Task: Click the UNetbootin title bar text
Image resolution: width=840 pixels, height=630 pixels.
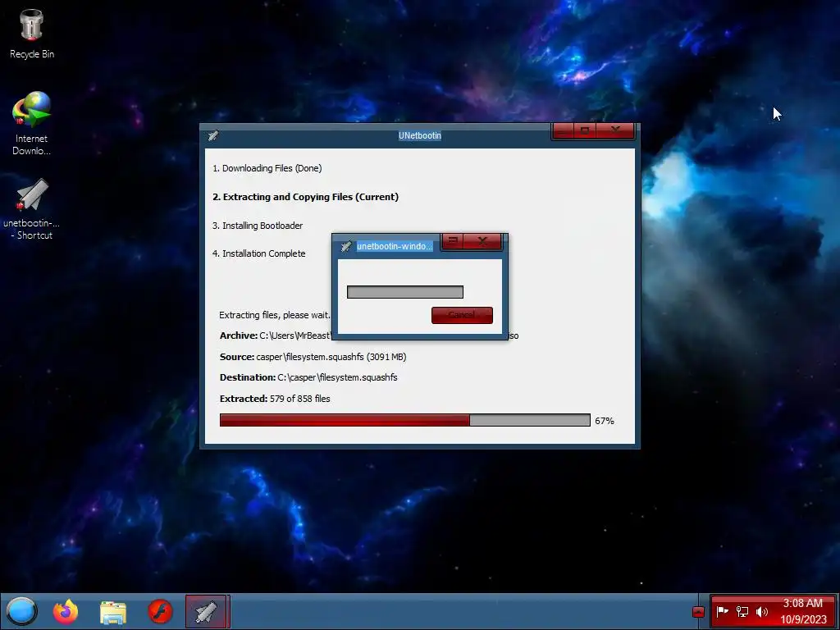Action: tap(420, 135)
